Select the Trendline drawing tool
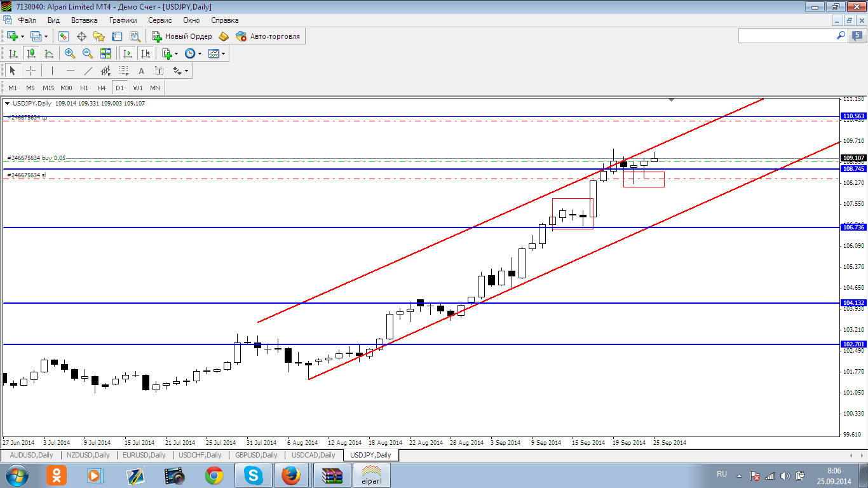This screenshot has width=868, height=488. 88,71
